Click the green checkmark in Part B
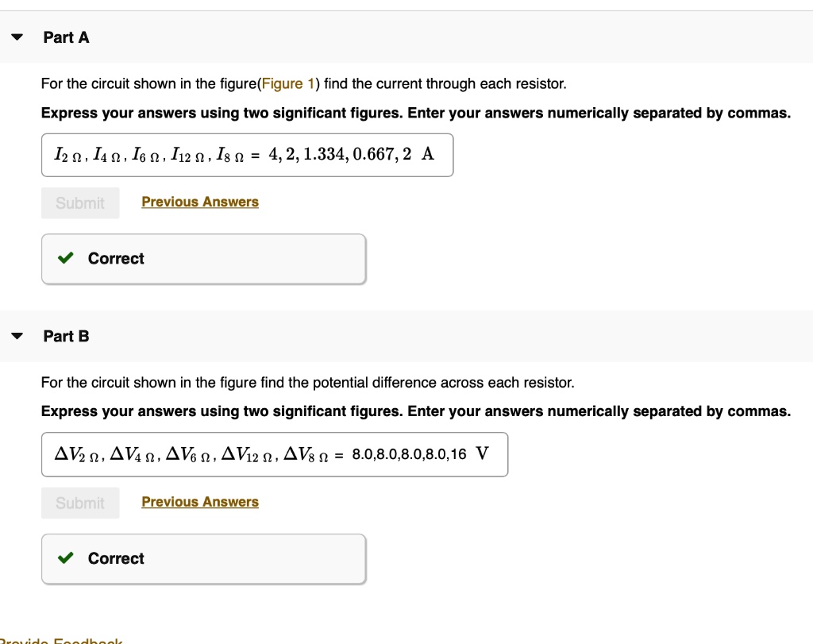 coord(67,559)
